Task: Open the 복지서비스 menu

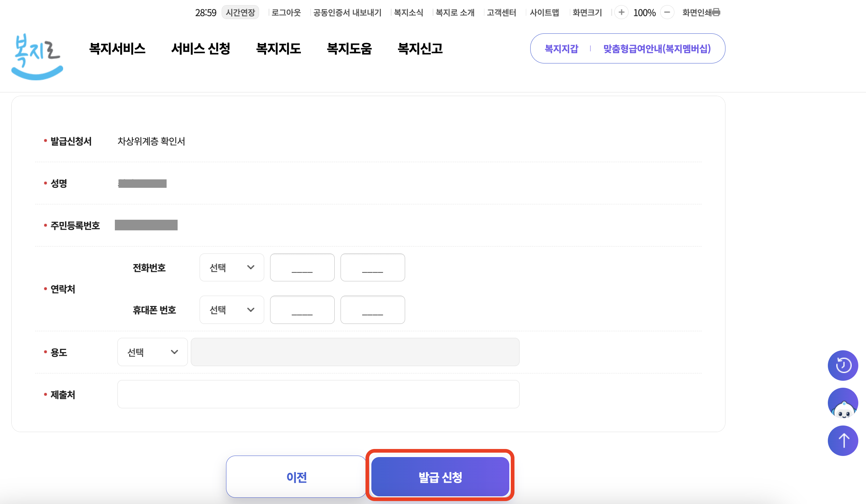Action: pyautogui.click(x=118, y=48)
